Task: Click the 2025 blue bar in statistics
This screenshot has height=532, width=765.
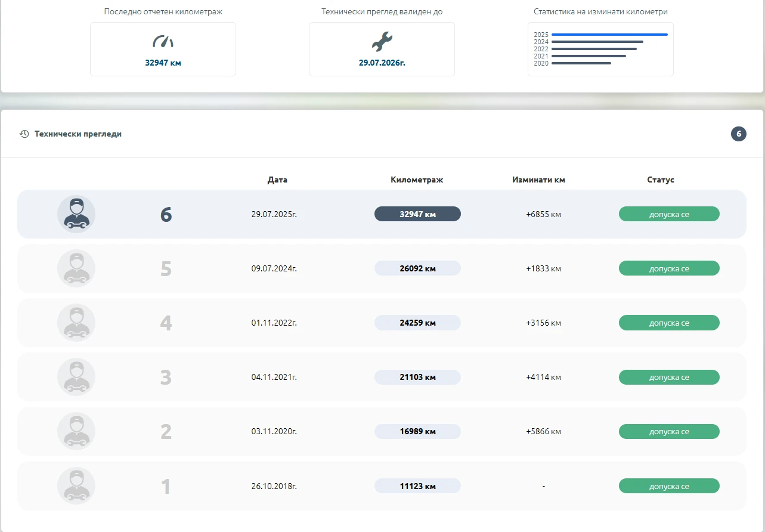Action: coord(609,35)
